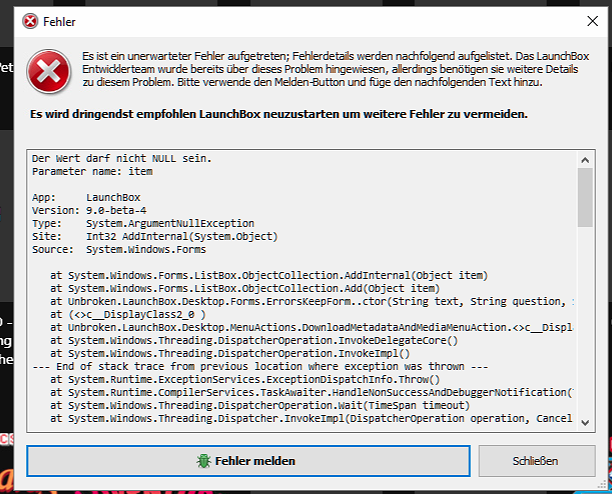Image resolution: width=612 pixels, height=494 pixels.
Task: Click the 'Source: System.Windows.Forms' line
Action: pos(119,249)
